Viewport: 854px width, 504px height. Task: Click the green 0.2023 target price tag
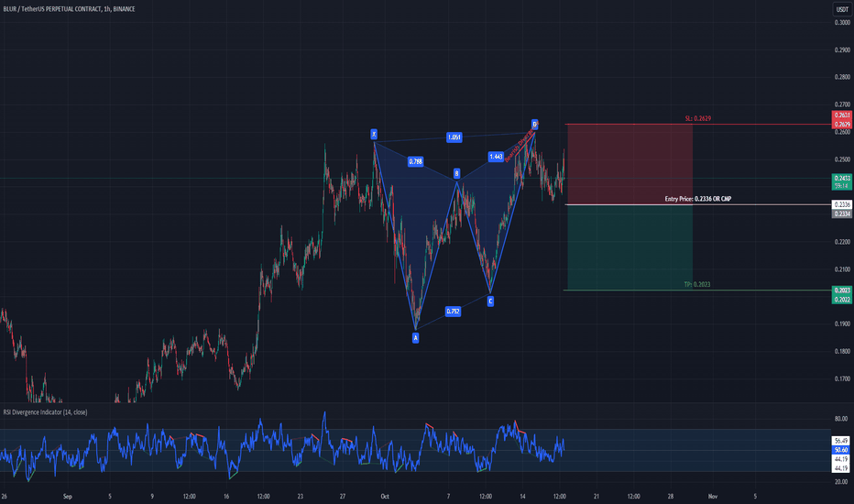click(842, 290)
